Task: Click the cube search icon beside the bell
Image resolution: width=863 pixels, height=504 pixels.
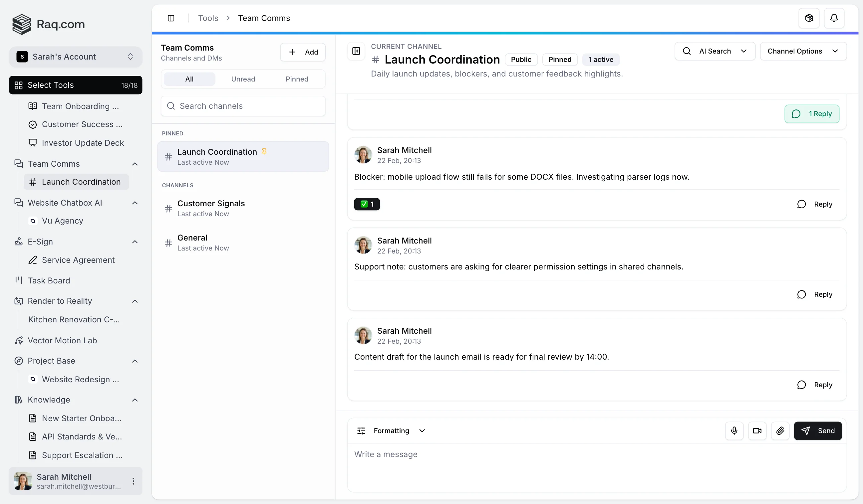Action: click(808, 18)
